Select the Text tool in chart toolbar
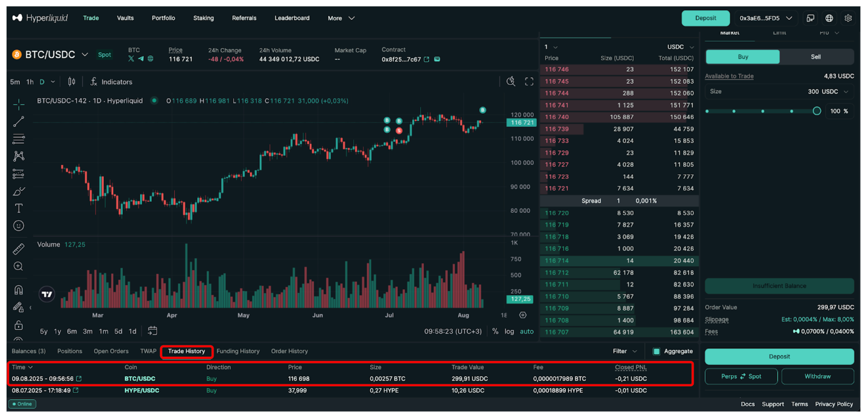Screen dimensions: 868x419 click(18, 208)
